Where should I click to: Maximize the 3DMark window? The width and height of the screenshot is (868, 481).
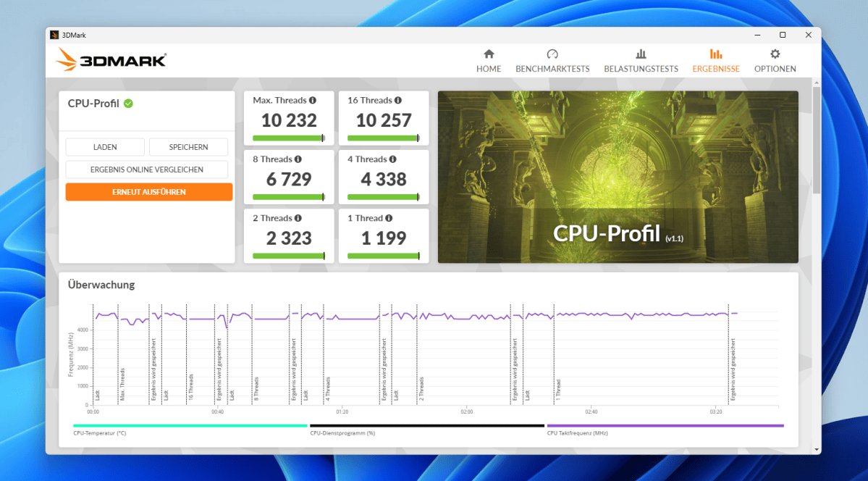pyautogui.click(x=782, y=35)
